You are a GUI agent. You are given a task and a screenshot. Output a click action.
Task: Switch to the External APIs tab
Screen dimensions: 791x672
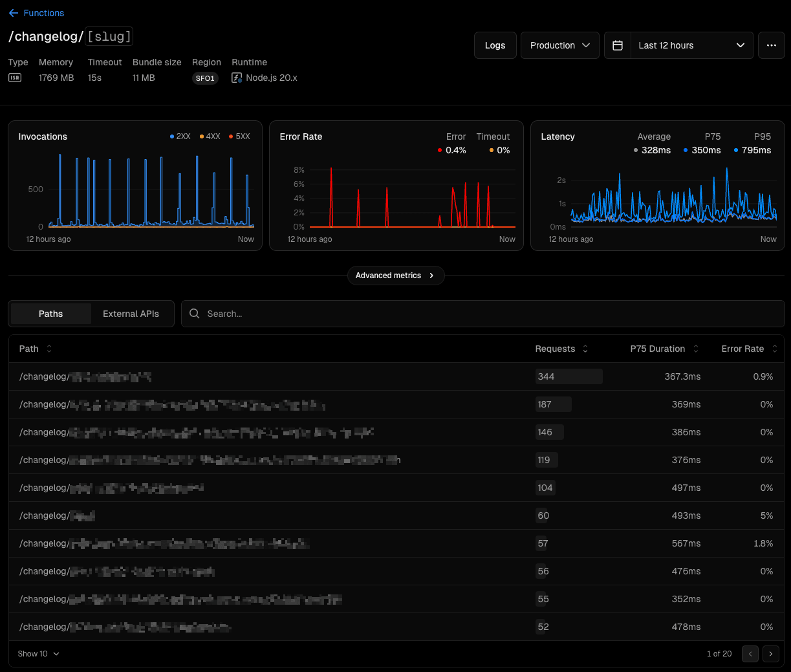(131, 314)
